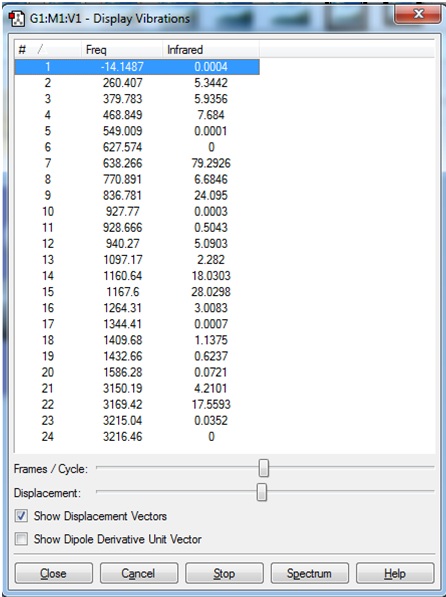Select mode 20 with frequency 1586.28
This screenshot has height=597, width=446.
point(137,372)
